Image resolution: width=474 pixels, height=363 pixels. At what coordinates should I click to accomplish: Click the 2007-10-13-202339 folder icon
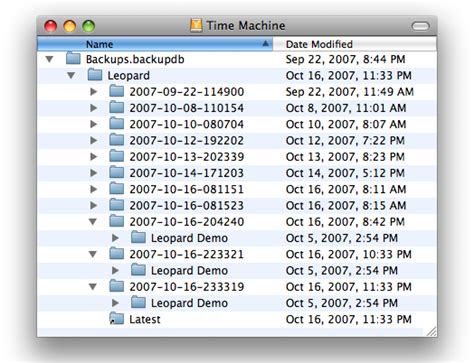point(117,156)
